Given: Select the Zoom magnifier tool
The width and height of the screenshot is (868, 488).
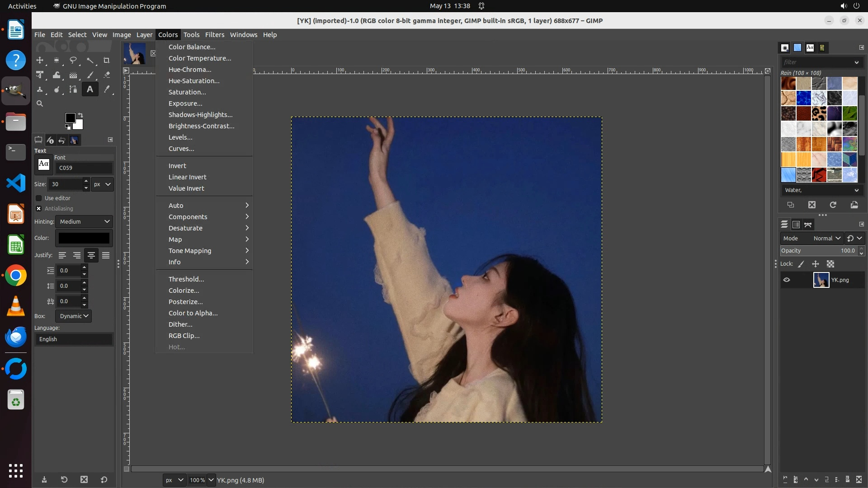Looking at the screenshot, I should point(40,103).
